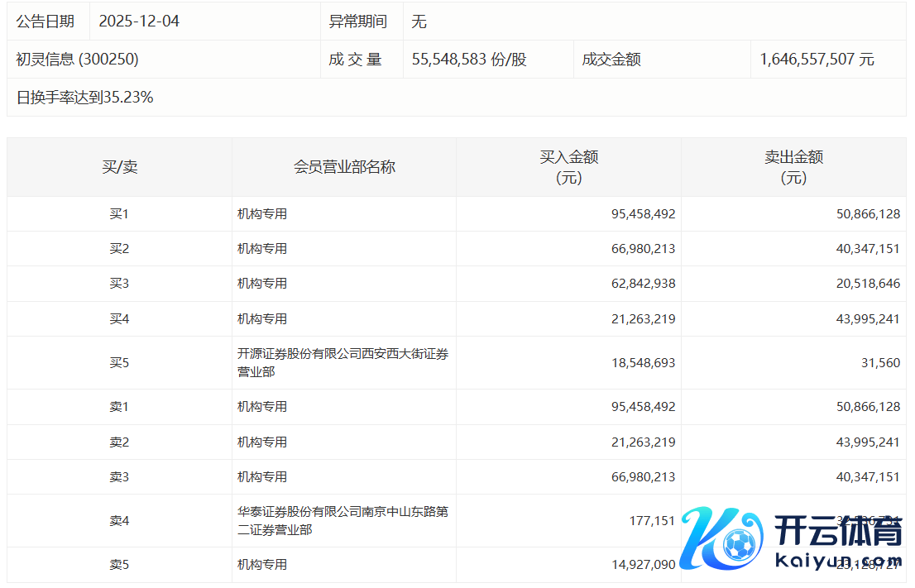
Task: Click the 成交金额 value 1,646,557,507 元
Action: coord(817,60)
